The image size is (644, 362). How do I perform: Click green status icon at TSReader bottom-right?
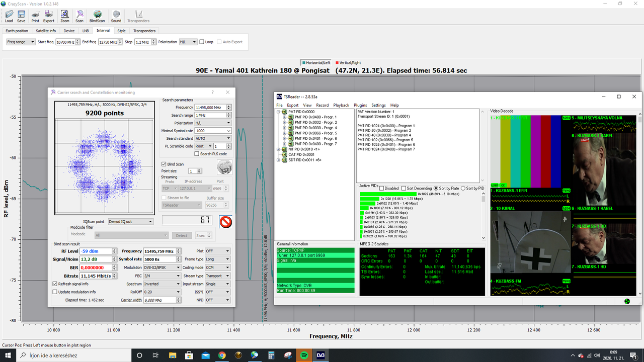click(x=627, y=301)
